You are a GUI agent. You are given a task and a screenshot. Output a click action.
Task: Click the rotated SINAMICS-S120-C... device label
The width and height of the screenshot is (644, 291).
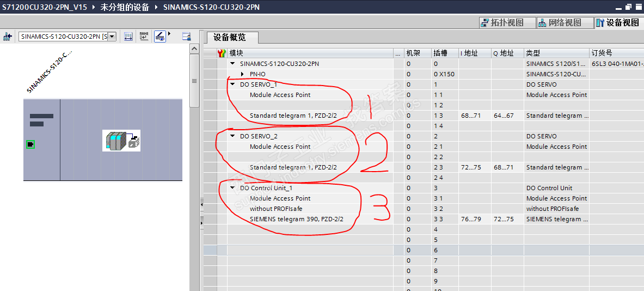tap(49, 72)
